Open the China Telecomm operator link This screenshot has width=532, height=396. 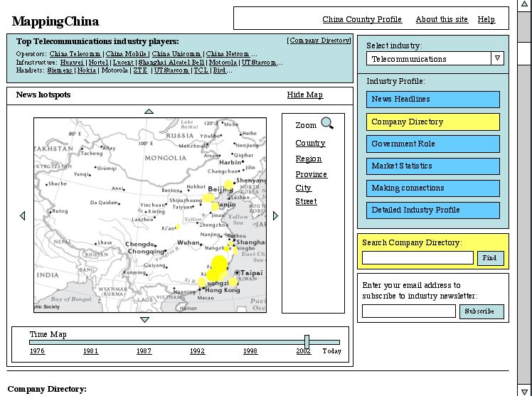(75, 54)
